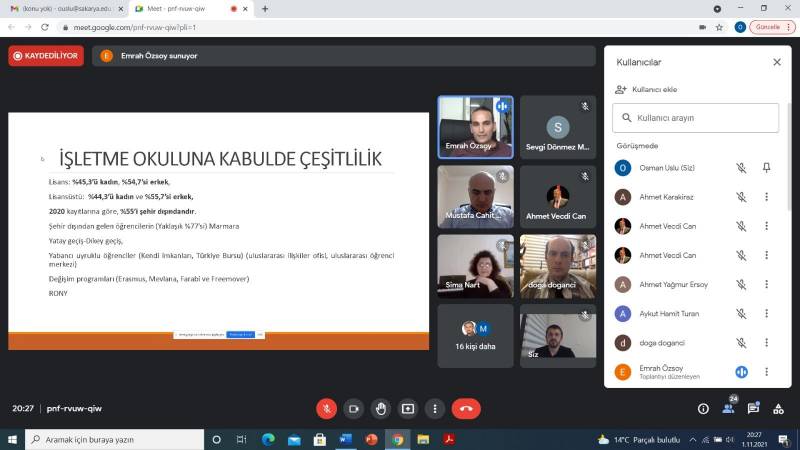Switch to the Meet pnf-rvuw-qiw tab
800x450 pixels.
pyautogui.click(x=188, y=9)
